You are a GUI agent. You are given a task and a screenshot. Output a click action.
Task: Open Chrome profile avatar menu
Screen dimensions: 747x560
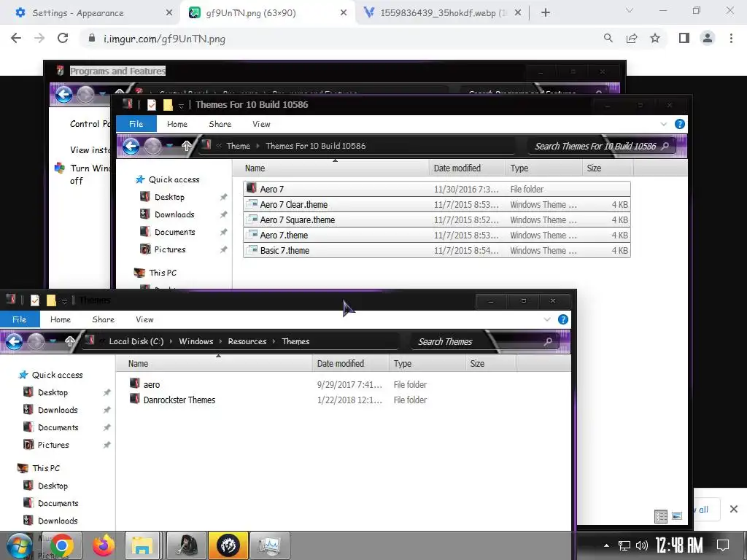(708, 38)
